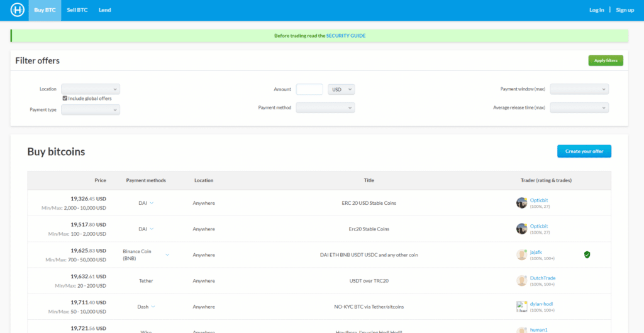
Task: Expand Dash payment methods chevron
Action: coord(153,307)
